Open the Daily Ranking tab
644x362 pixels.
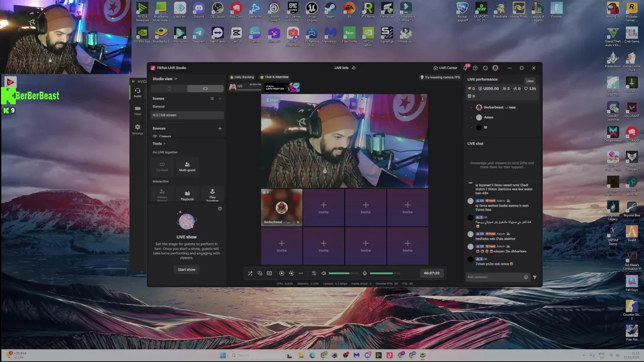coord(242,77)
